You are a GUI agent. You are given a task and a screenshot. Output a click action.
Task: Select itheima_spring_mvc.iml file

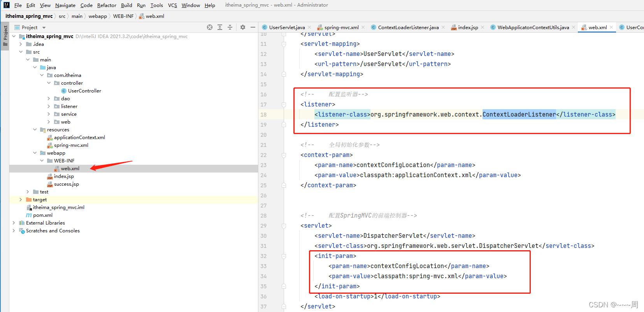59,207
